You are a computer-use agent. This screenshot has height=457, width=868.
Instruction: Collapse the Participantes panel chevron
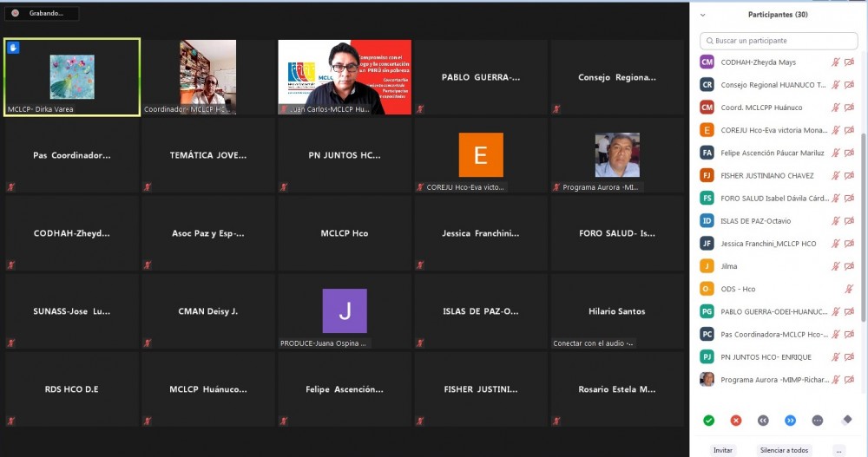(702, 15)
